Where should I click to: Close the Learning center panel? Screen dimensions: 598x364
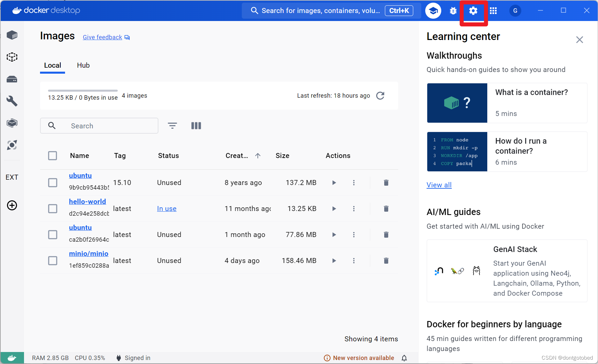[x=580, y=40]
